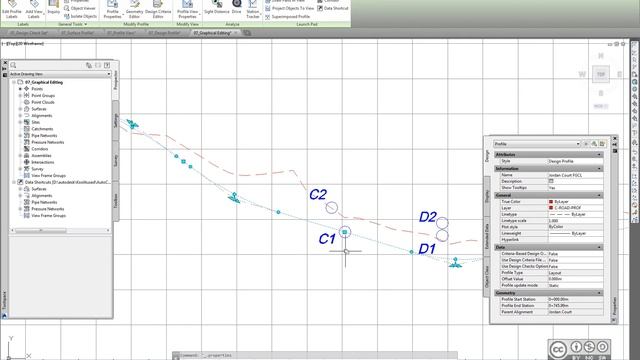Launch the Inquiry tool
This screenshot has height=360, width=640.
point(53,8)
